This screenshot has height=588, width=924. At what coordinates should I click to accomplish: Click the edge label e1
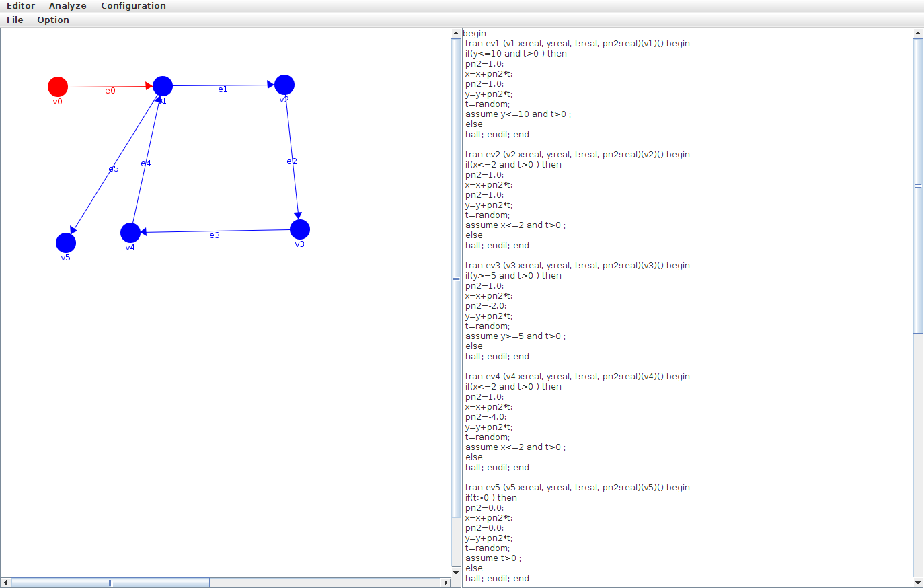tap(223, 89)
